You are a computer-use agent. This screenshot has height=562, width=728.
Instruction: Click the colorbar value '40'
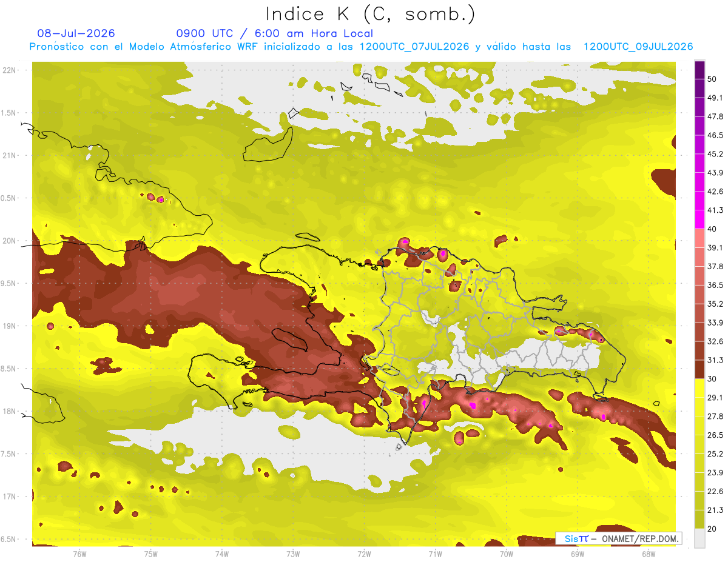(x=712, y=229)
